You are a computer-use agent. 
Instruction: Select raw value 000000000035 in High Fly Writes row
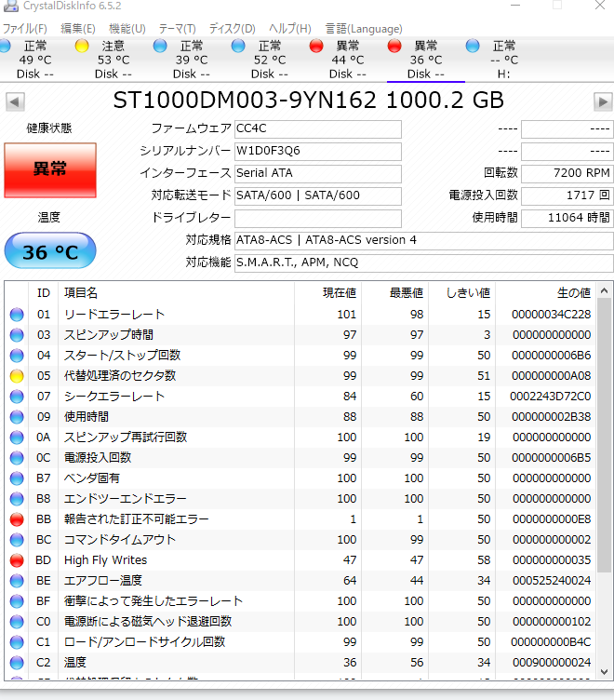(x=552, y=560)
